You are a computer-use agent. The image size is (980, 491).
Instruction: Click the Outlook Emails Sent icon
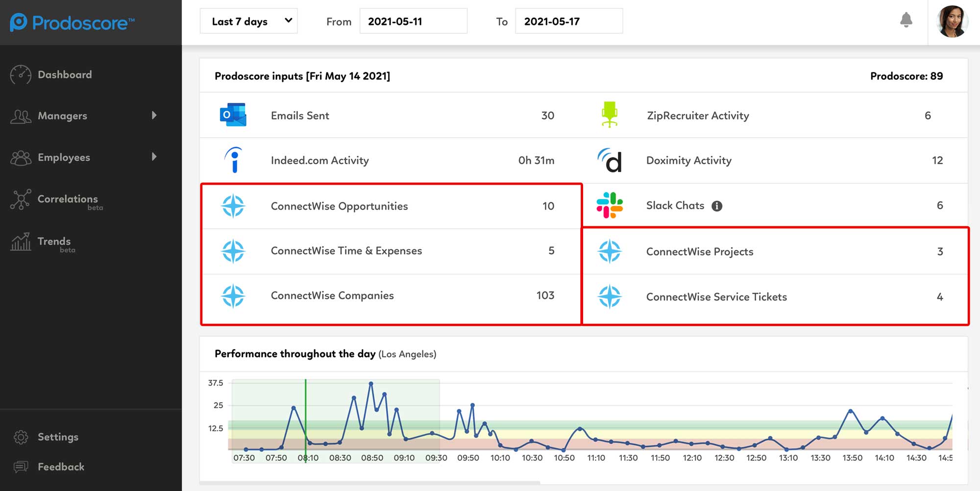[x=233, y=115]
